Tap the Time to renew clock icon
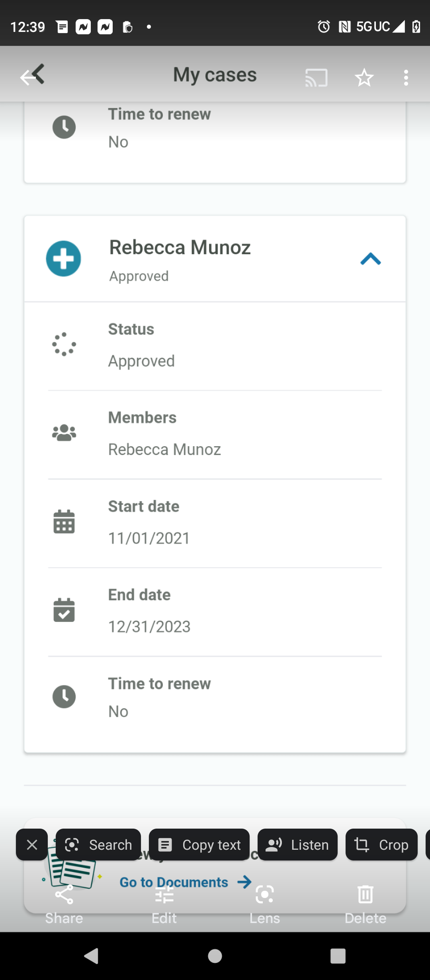This screenshot has width=430, height=980. (64, 697)
